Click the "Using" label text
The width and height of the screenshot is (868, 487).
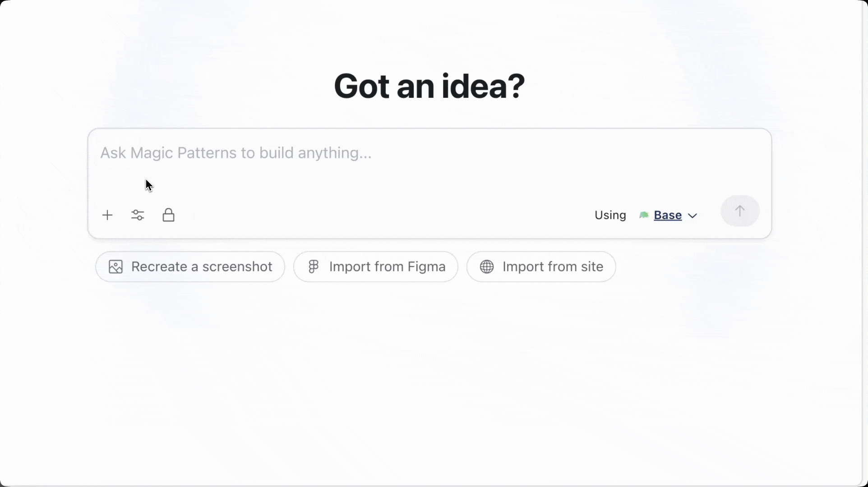[610, 215]
